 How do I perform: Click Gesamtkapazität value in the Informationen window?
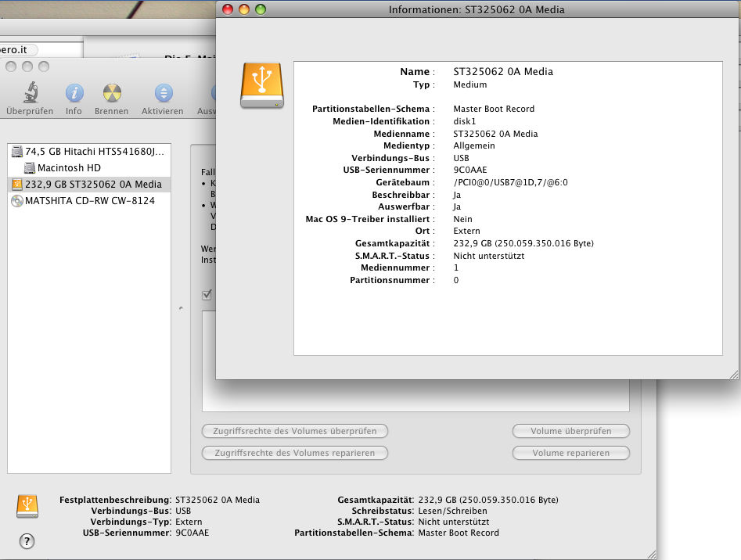click(x=523, y=244)
